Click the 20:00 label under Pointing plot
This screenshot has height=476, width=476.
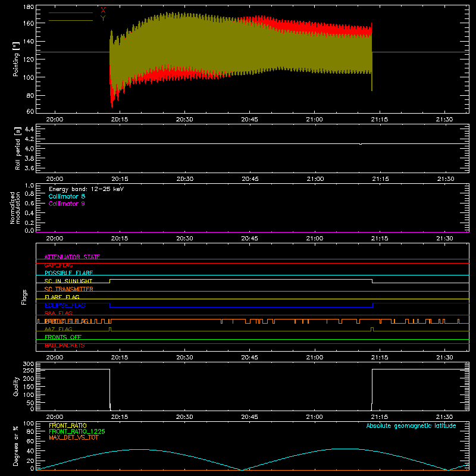click(55, 120)
